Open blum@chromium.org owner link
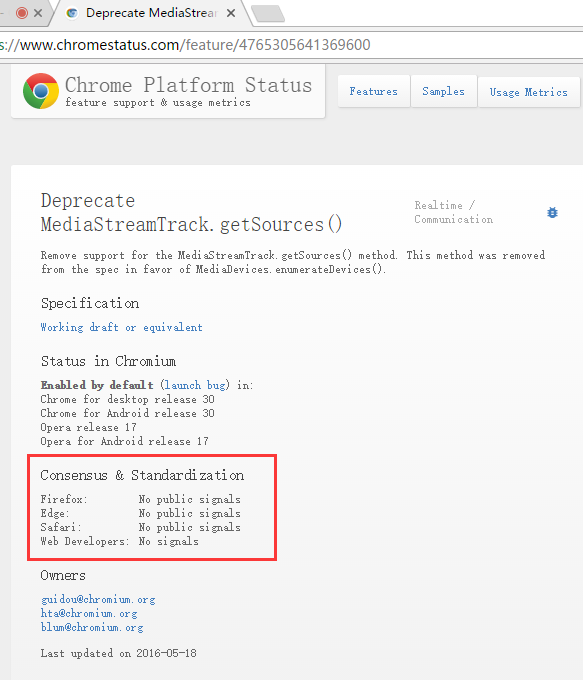Viewport: 583px width, 680px height. tap(92, 627)
